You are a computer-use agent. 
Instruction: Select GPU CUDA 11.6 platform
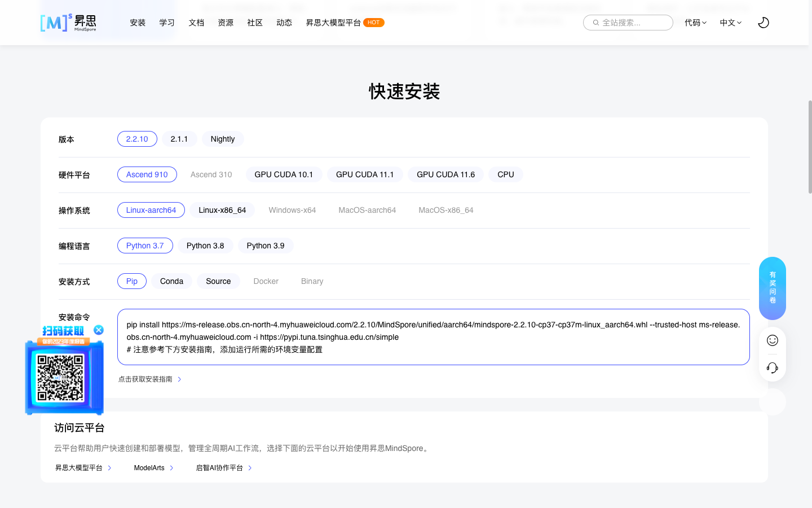tap(446, 174)
